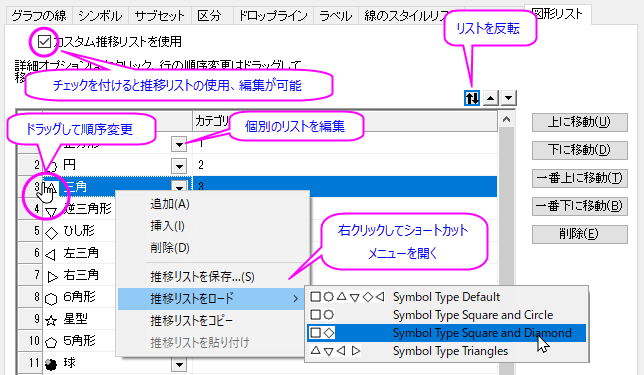The image size is (644, 375).
Task: Click category cell with value 2
Action: (345, 165)
